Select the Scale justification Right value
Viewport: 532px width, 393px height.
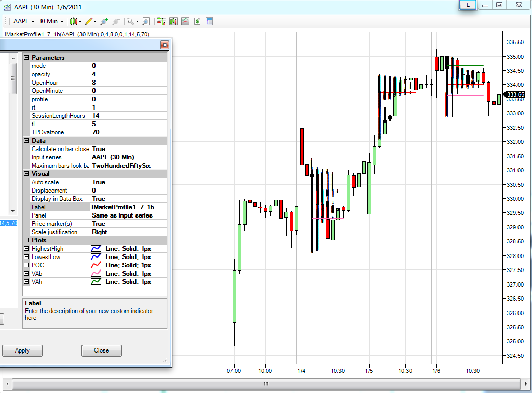click(129, 232)
